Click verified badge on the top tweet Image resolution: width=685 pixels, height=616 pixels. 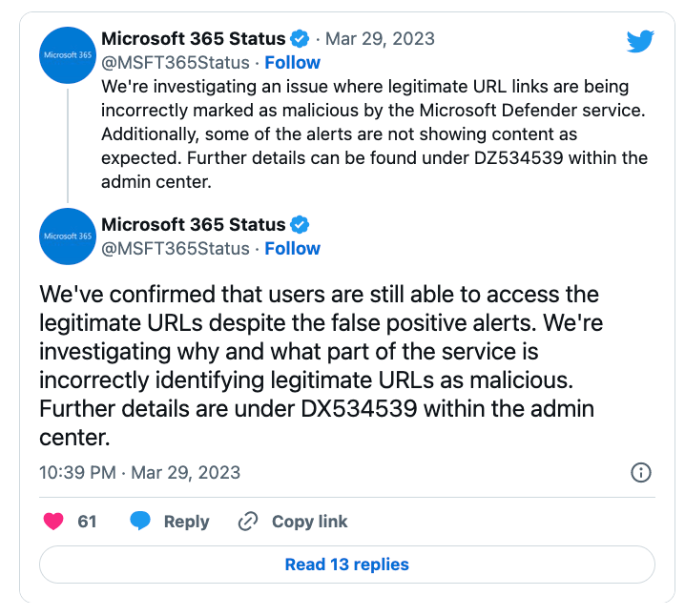[300, 39]
